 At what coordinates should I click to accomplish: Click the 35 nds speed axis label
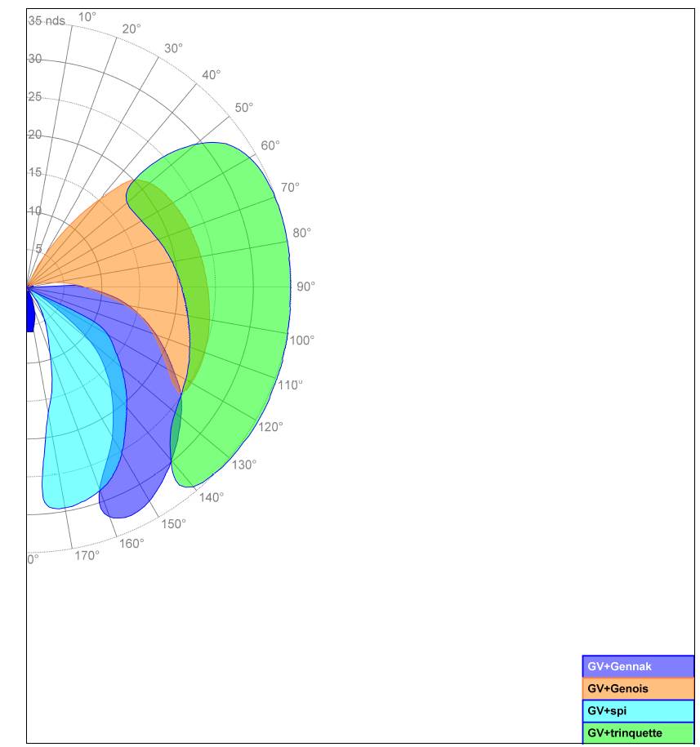click(47, 20)
